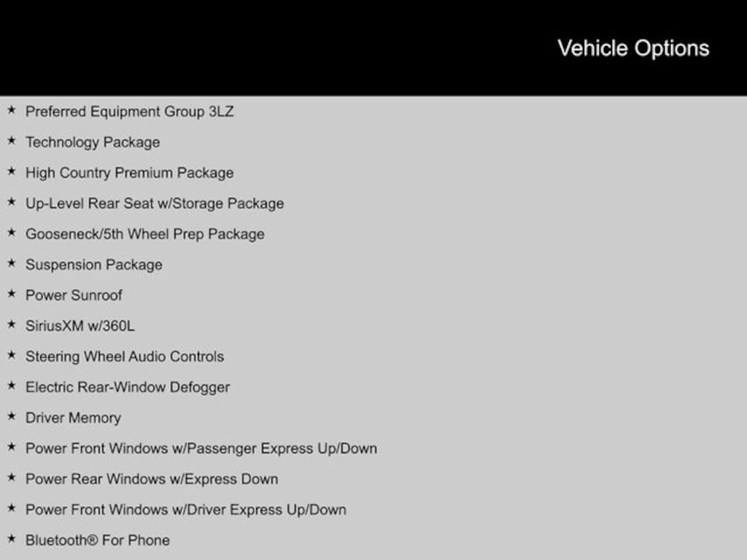Click the Power Rear Windows w/Express Down entry

click(x=151, y=479)
